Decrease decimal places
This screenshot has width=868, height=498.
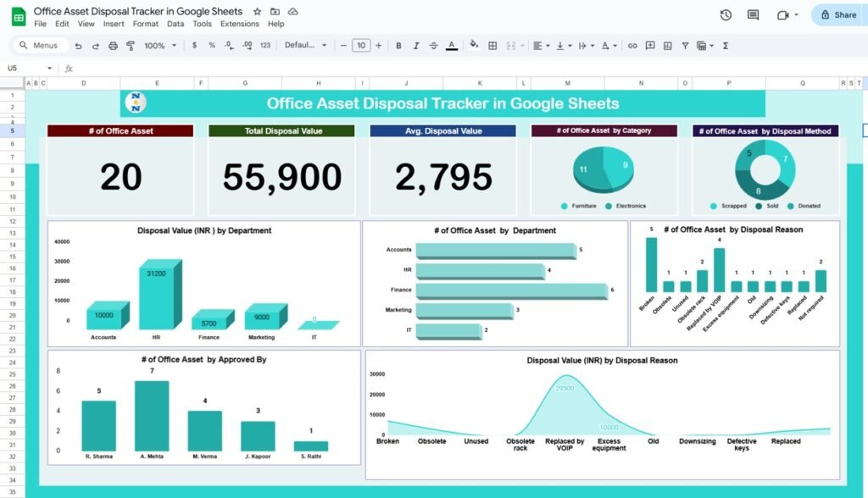pyautogui.click(x=229, y=46)
